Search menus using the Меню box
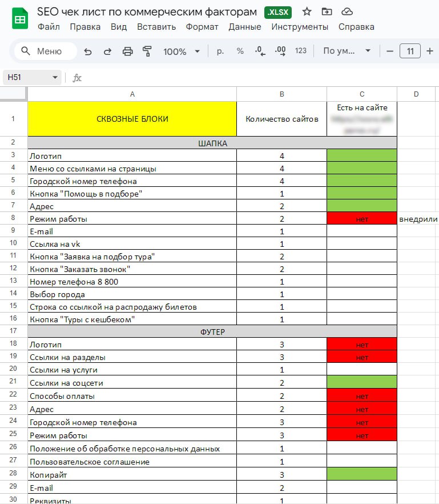Screen dimensions: 439x504 (46, 51)
